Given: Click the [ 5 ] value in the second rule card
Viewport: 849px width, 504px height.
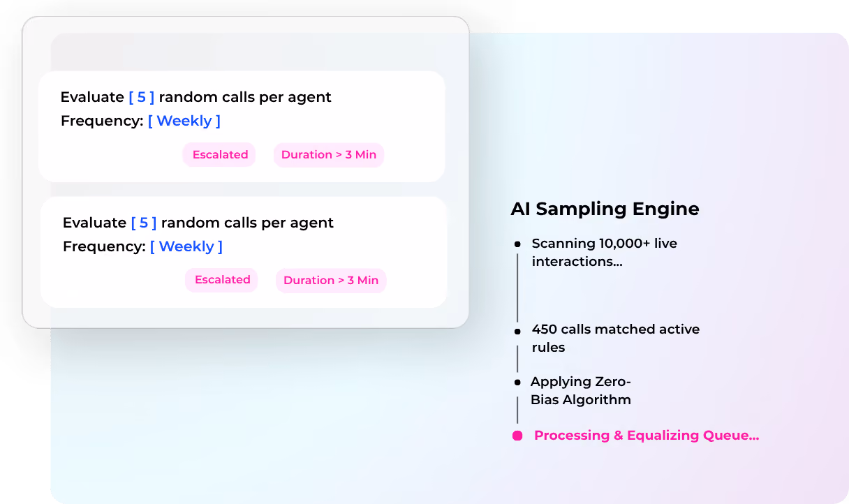Looking at the screenshot, I should click(x=144, y=223).
